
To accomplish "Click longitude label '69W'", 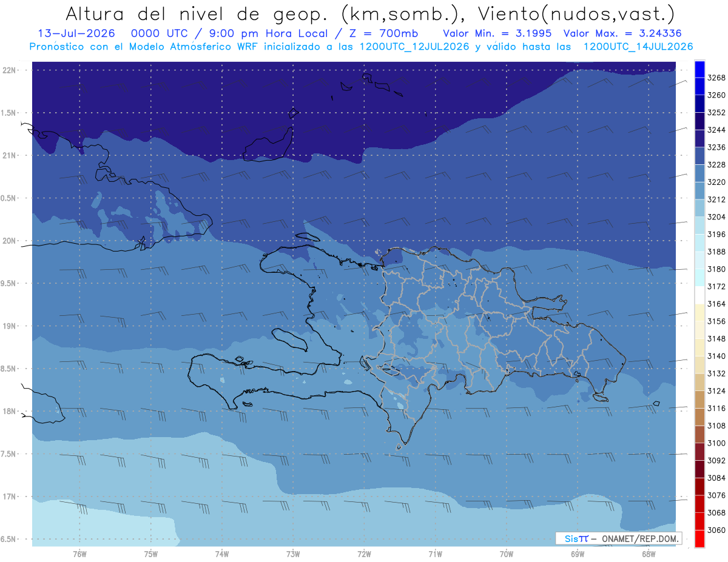I will click(578, 554).
